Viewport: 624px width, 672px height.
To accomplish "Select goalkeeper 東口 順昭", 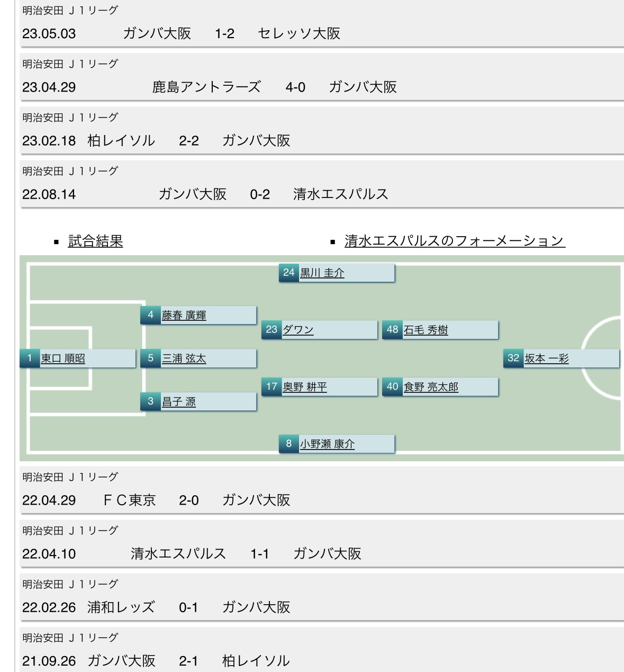I will [62, 359].
